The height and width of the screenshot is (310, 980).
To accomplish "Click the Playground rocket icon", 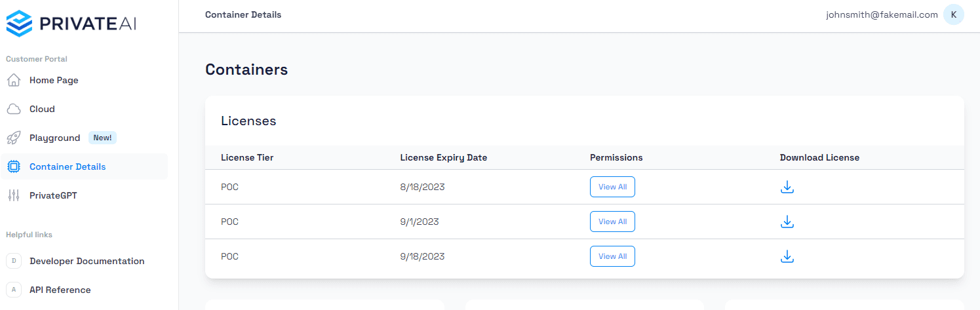I will 14,138.
